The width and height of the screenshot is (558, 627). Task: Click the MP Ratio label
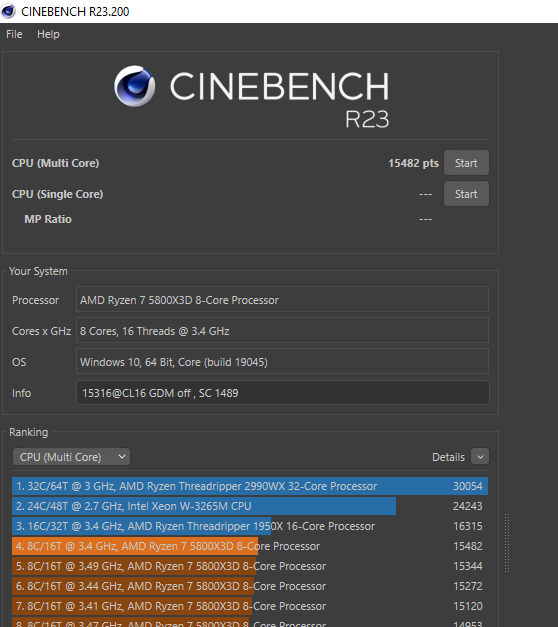[x=48, y=219]
